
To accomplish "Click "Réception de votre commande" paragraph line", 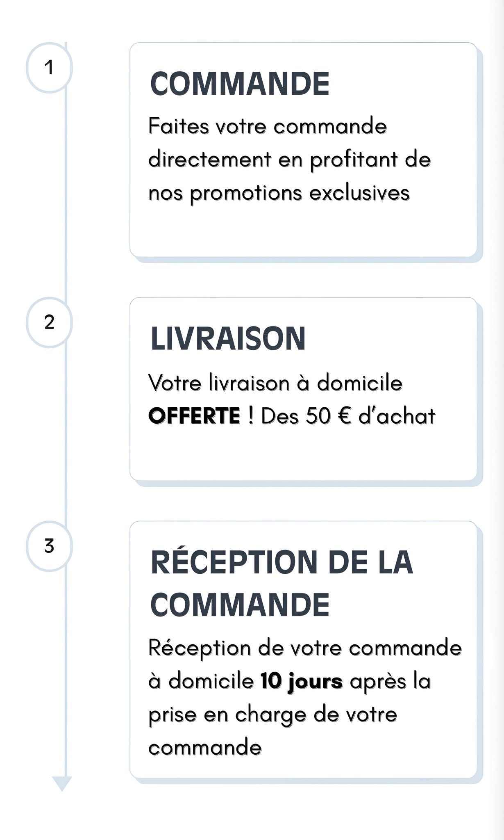I will [x=305, y=648].
